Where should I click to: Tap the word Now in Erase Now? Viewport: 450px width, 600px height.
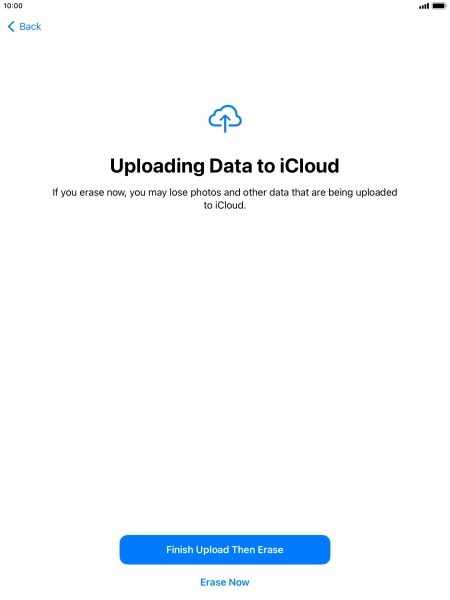(239, 582)
